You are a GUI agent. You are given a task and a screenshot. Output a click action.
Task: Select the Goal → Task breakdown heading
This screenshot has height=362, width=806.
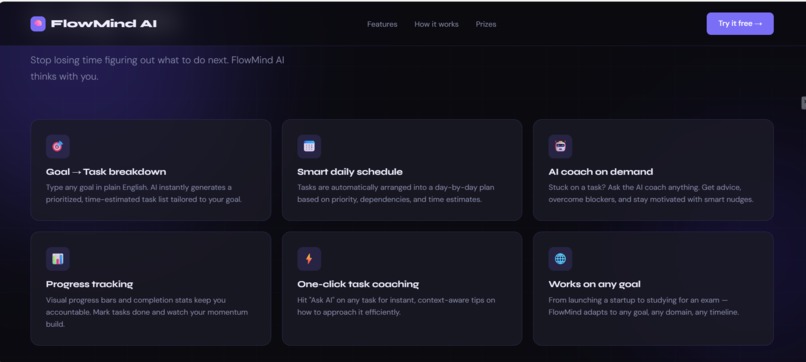(106, 172)
